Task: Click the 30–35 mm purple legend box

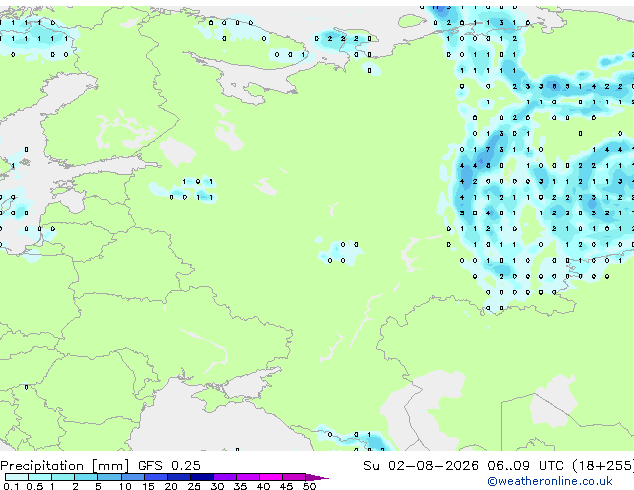Action: pyautogui.click(x=225, y=477)
